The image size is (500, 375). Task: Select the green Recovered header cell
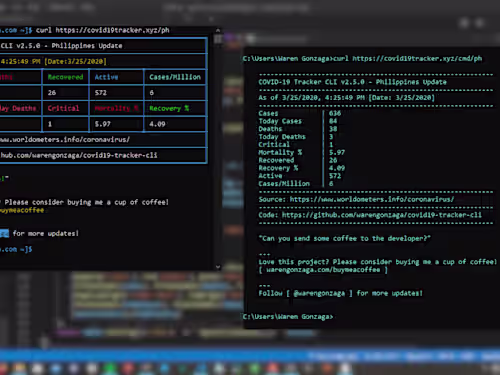click(x=65, y=77)
